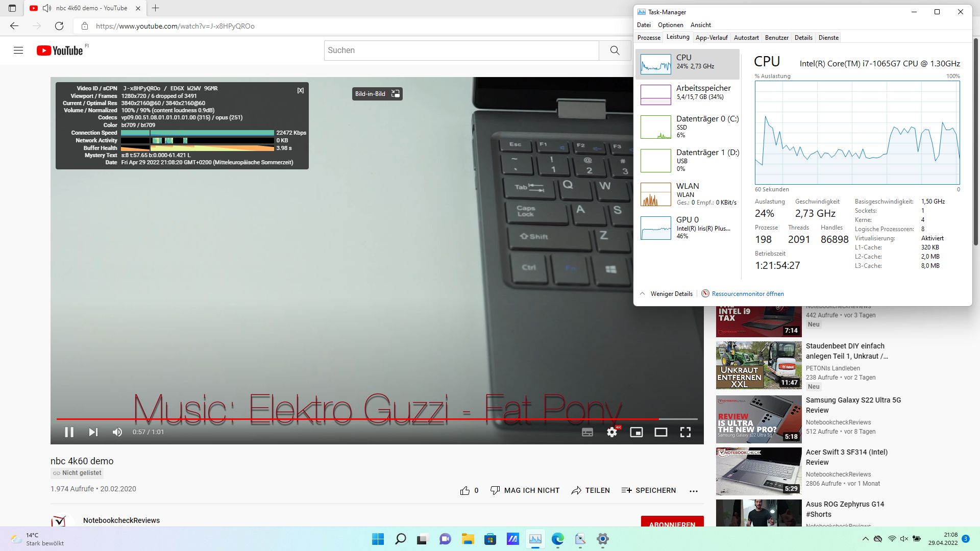Viewport: 980px width, 551px height.
Task: Open video quality settings gear
Action: pos(611,432)
